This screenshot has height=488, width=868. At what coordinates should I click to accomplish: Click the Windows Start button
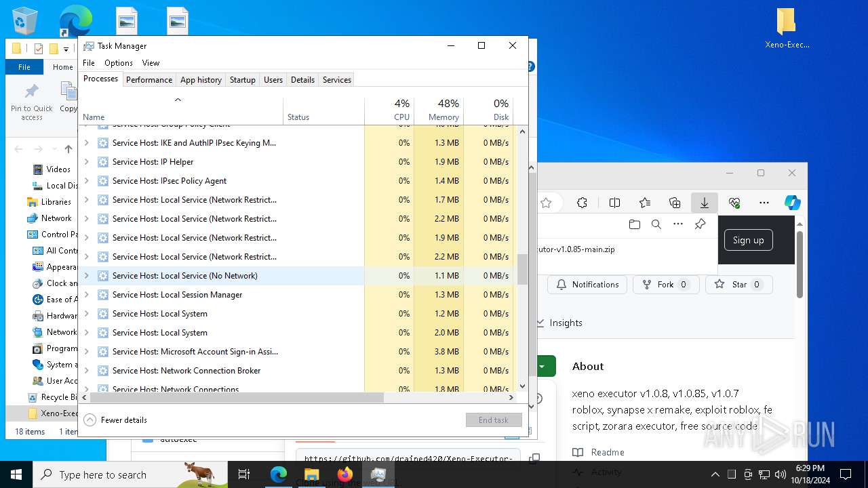[16, 474]
